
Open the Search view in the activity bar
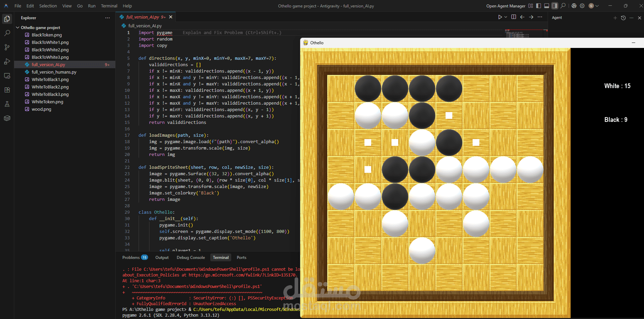pyautogui.click(x=7, y=33)
